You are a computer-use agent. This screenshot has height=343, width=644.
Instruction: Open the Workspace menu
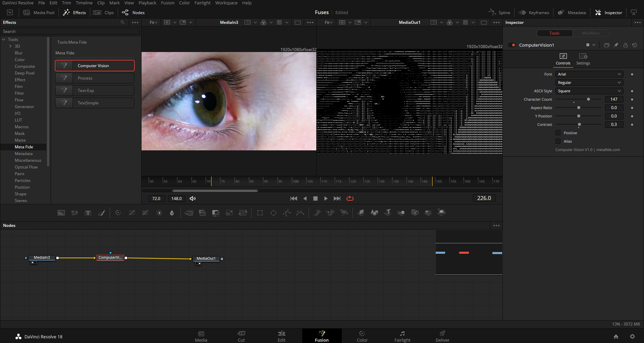pos(226,3)
